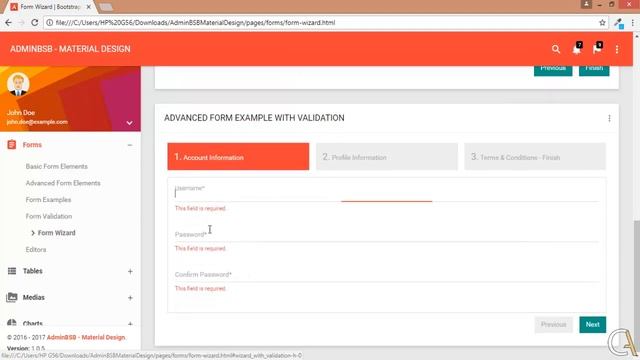Viewport: 640px width, 360px height.
Task: Click the Forms sidebar icon
Action: pos(11,144)
